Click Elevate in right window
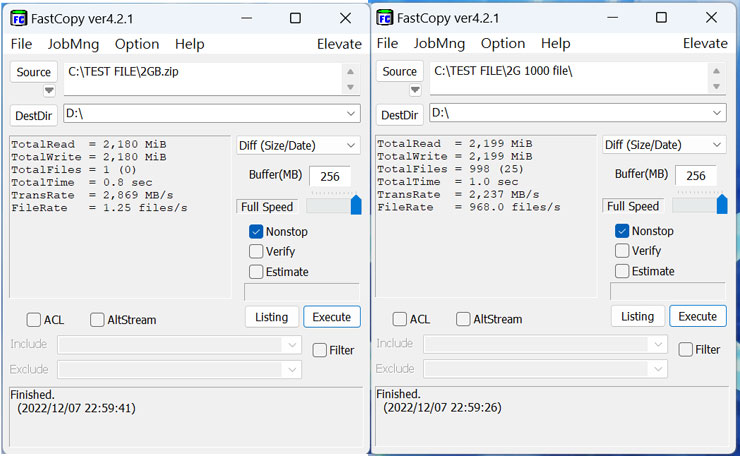 click(706, 43)
